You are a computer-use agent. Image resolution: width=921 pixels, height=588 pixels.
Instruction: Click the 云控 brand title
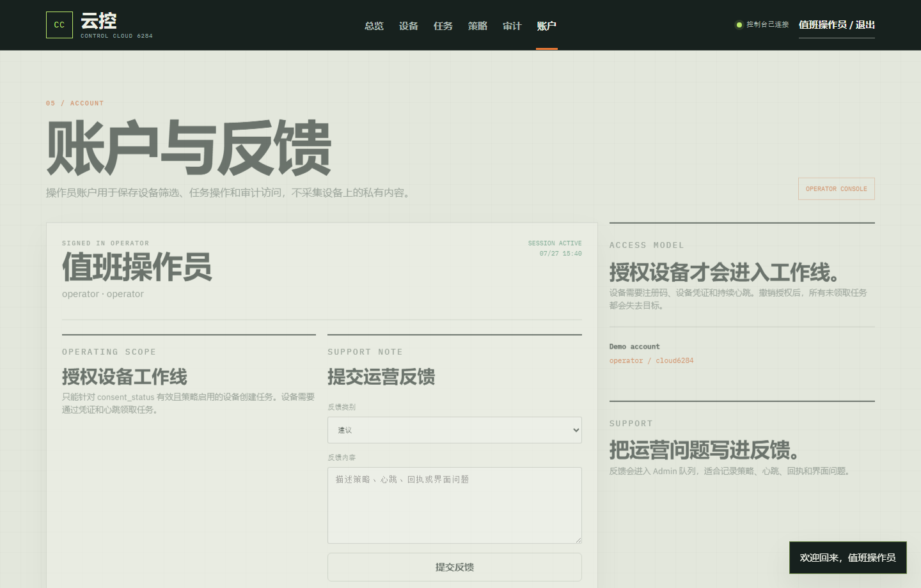98,21
